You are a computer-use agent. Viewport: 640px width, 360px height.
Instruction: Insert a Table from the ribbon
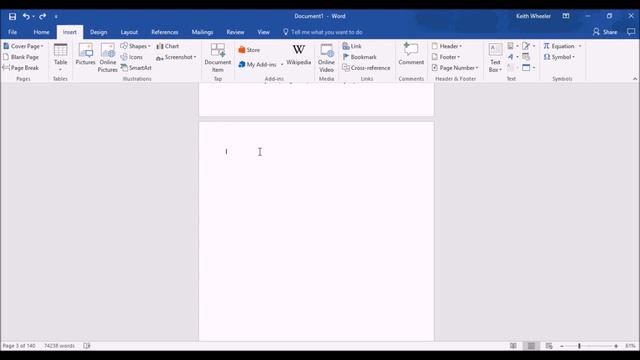point(60,57)
